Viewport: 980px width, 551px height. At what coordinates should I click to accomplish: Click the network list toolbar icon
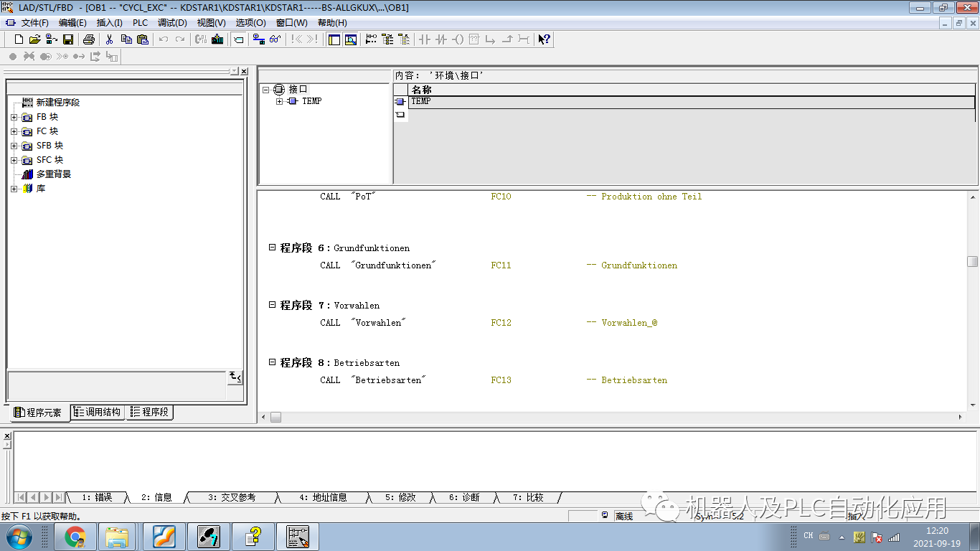pyautogui.click(x=404, y=39)
